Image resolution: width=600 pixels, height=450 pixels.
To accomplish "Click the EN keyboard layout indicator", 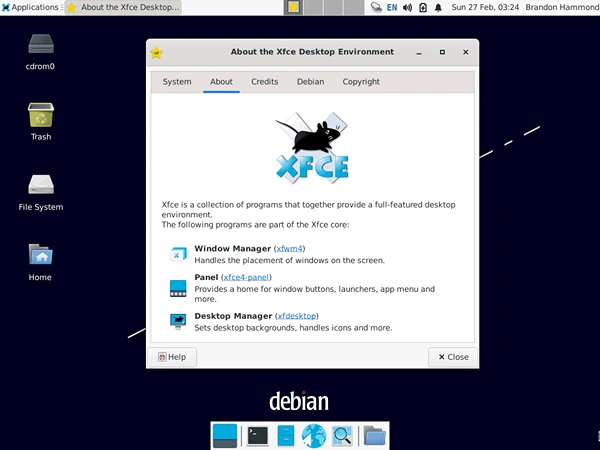I will (x=392, y=7).
